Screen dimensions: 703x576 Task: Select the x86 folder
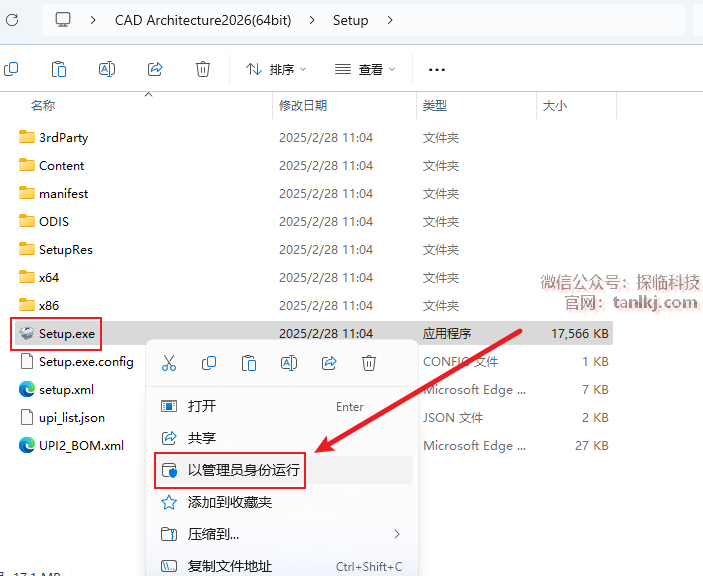tap(39, 306)
